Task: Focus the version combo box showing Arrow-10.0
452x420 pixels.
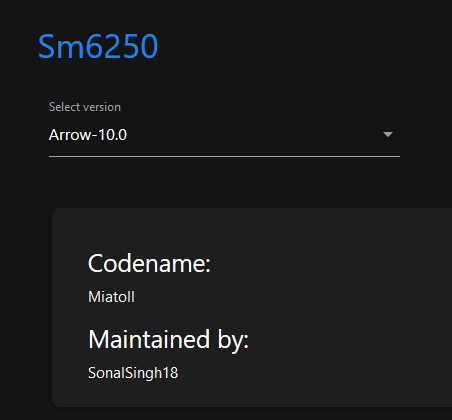Action: tap(224, 135)
